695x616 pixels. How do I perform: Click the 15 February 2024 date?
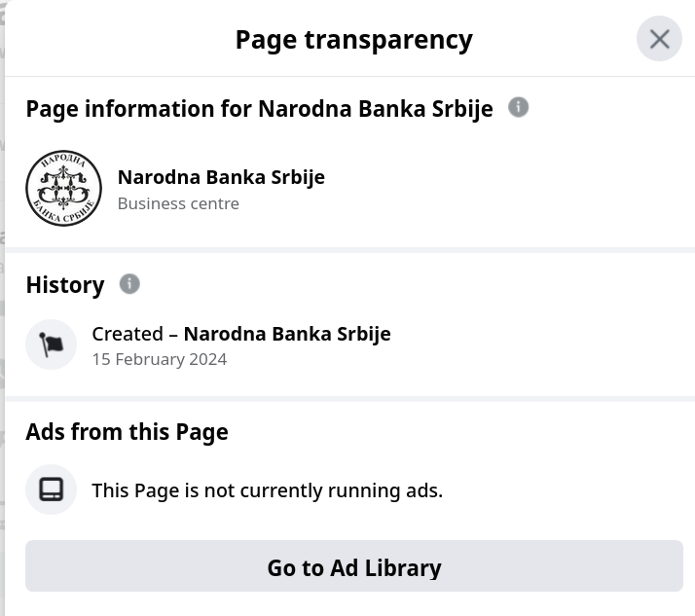click(160, 359)
